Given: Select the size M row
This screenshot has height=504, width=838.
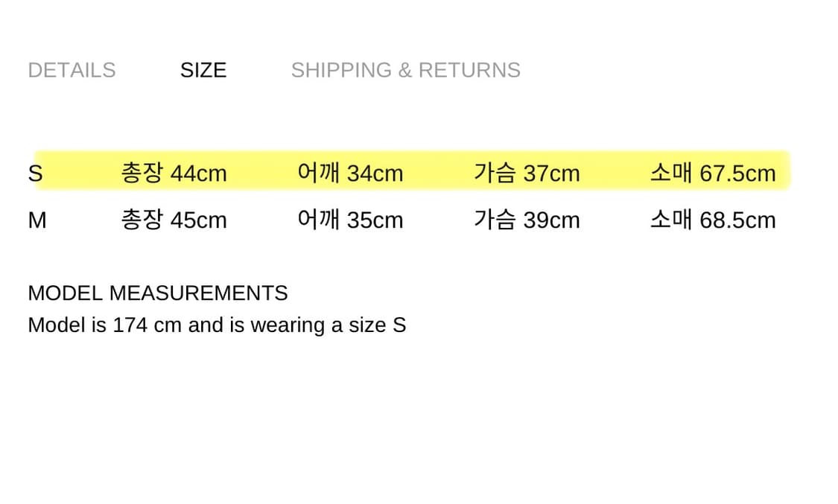Looking at the screenshot, I should 410,220.
